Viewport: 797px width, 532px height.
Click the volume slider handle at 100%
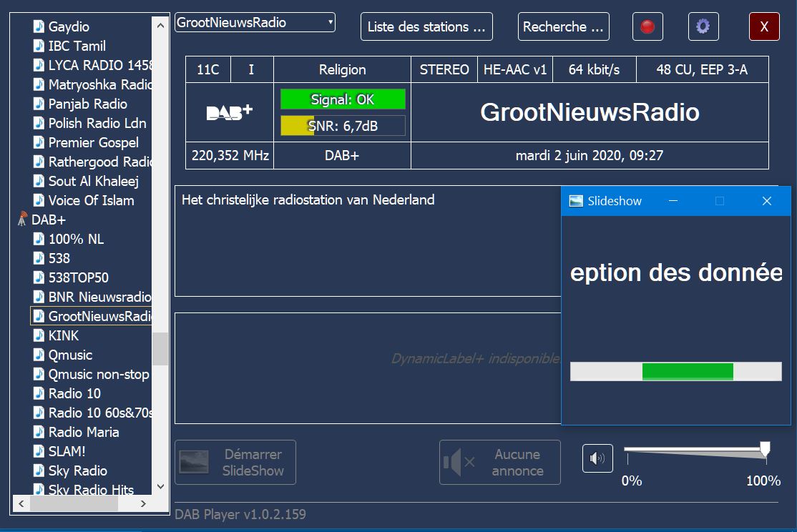point(765,450)
